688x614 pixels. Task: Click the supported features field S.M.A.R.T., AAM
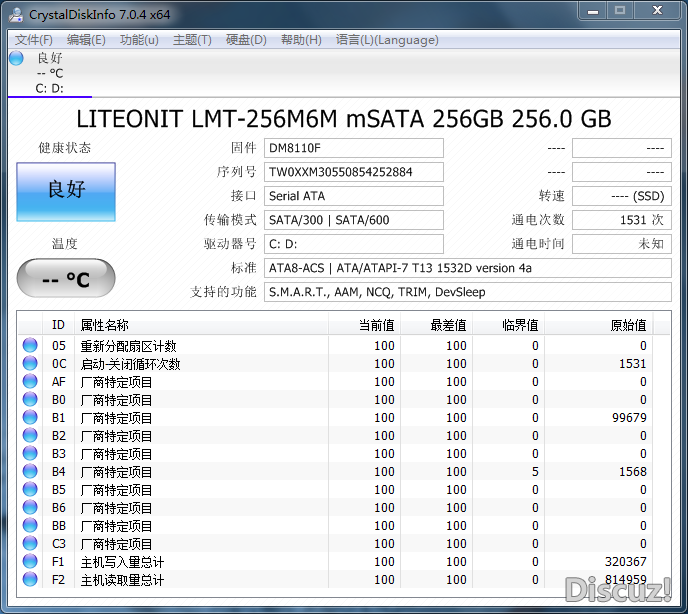coord(468,292)
